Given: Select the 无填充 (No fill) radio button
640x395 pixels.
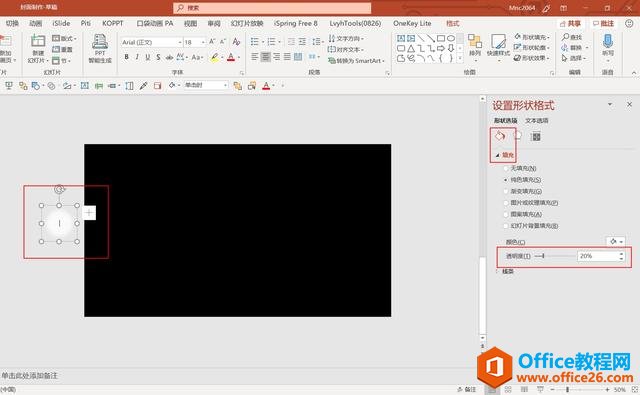Looking at the screenshot, I should pos(506,168).
